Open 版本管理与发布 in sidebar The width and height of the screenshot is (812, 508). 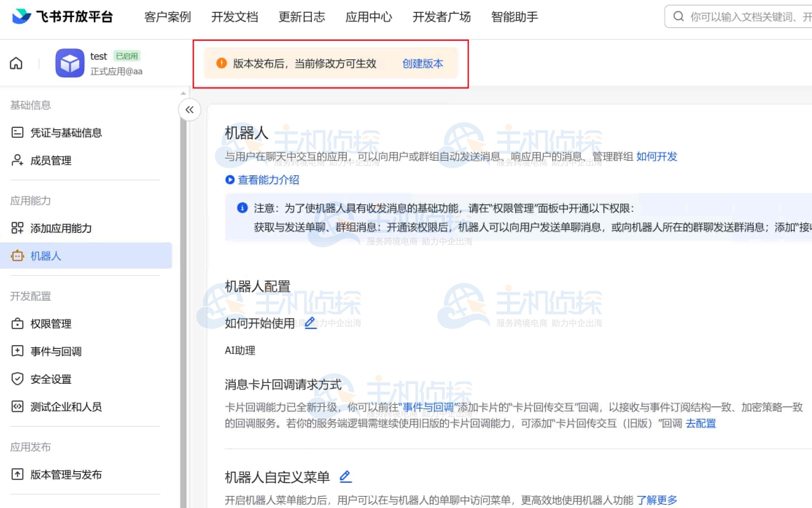pos(66,474)
